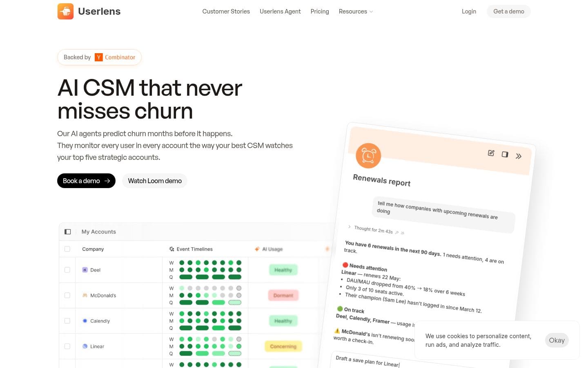Open the Customer Stories page

(x=226, y=11)
